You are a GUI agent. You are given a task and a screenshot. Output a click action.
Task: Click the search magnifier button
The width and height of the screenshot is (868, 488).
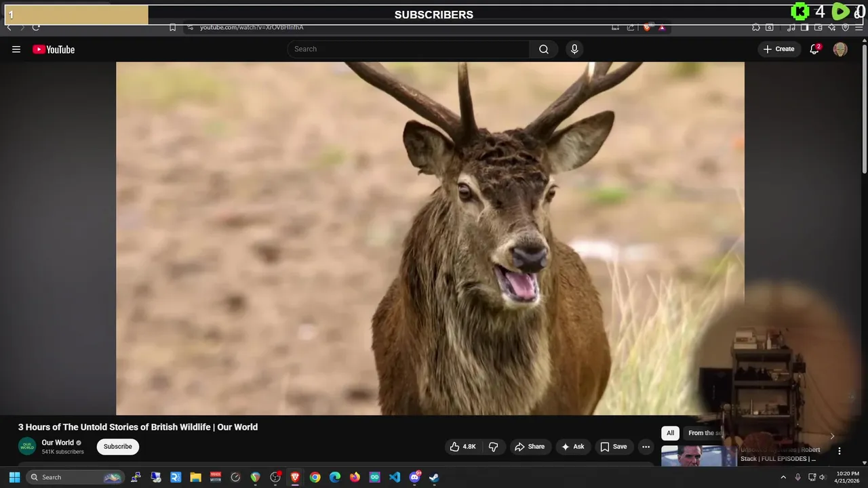tap(543, 49)
